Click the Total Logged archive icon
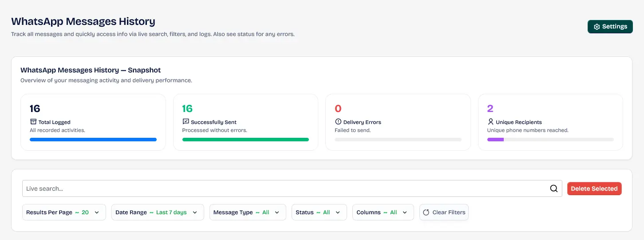This screenshot has height=240, width=644. coord(33,122)
